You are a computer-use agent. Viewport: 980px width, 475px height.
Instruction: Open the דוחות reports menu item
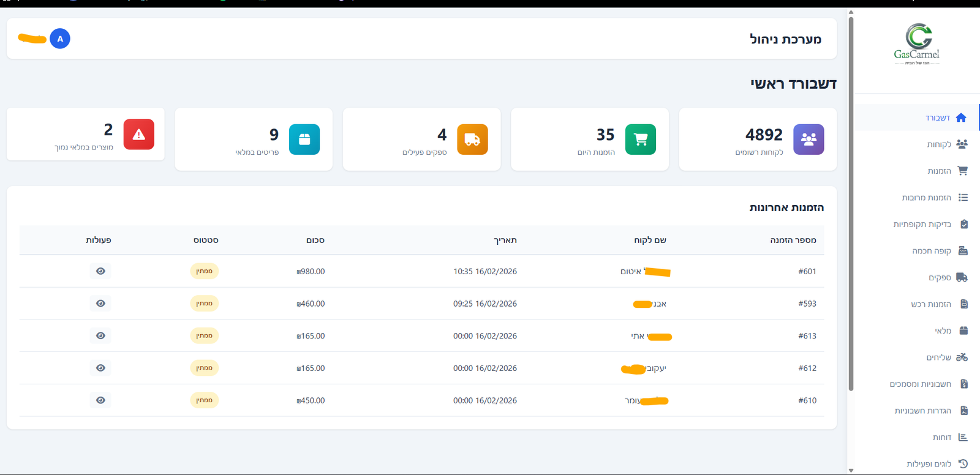[941, 437]
